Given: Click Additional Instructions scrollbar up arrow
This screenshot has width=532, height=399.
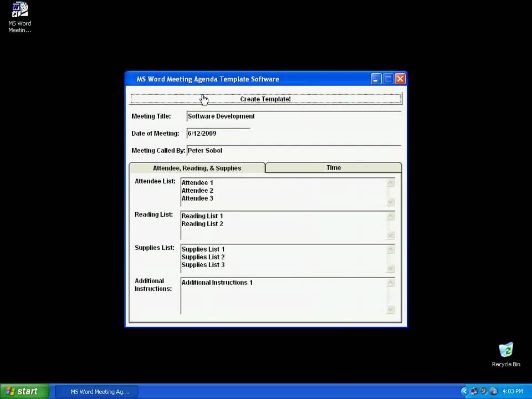Looking at the screenshot, I should click(391, 282).
